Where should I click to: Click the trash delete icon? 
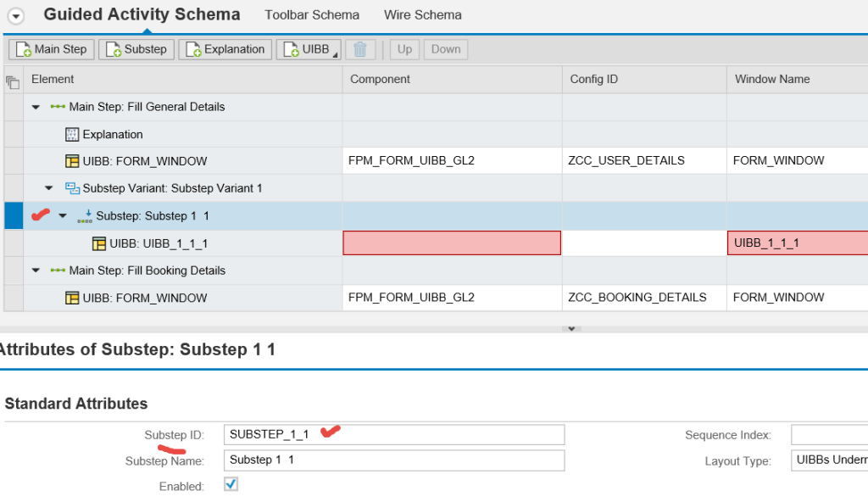tap(360, 49)
